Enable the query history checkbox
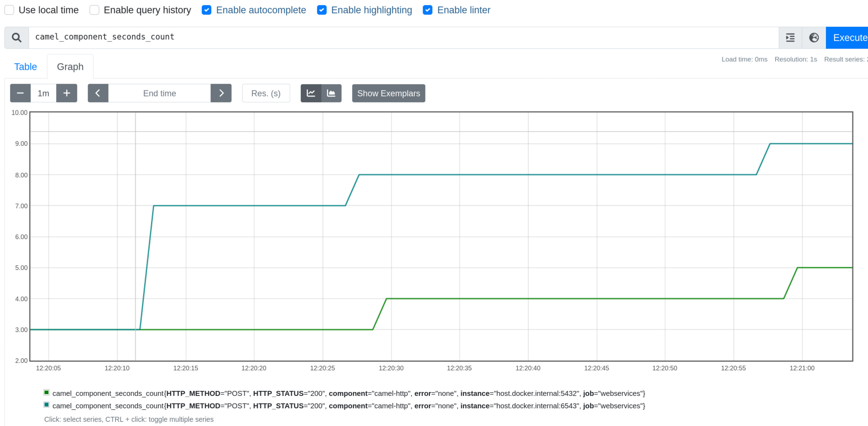Viewport: 868px width, 426px height. click(94, 10)
